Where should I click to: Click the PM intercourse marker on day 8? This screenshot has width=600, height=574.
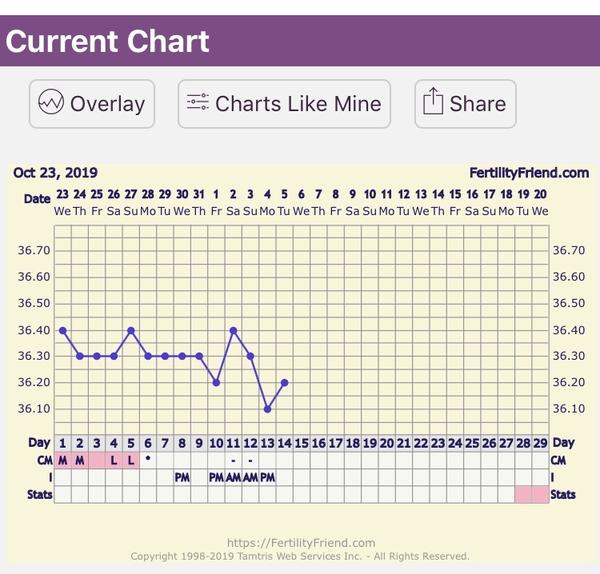point(182,477)
